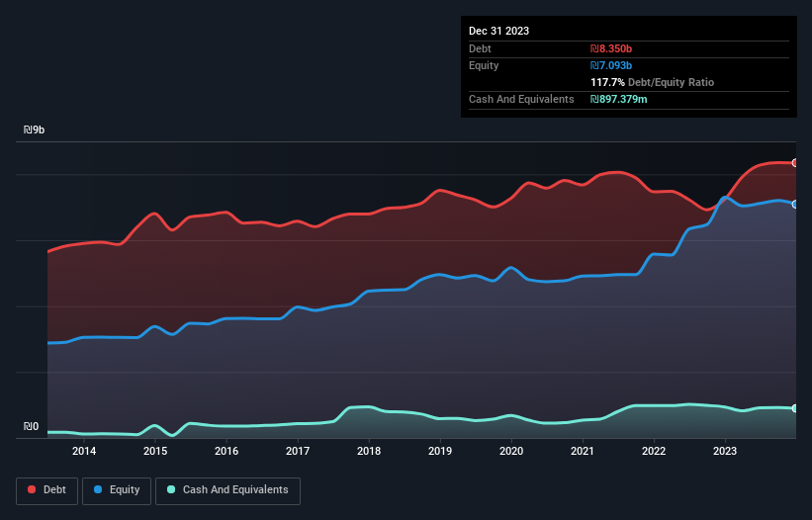This screenshot has height=520, width=812.
Task: Select the 2020 x-axis label
Action: point(511,451)
